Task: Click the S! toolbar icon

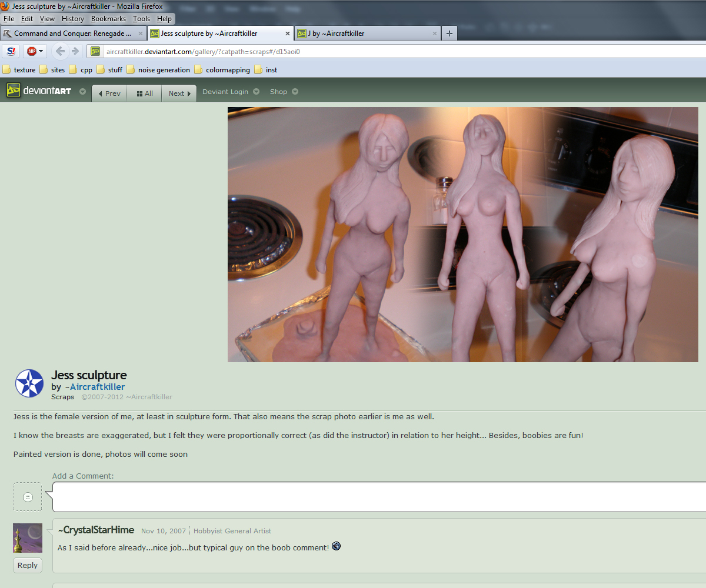Action: [11, 51]
